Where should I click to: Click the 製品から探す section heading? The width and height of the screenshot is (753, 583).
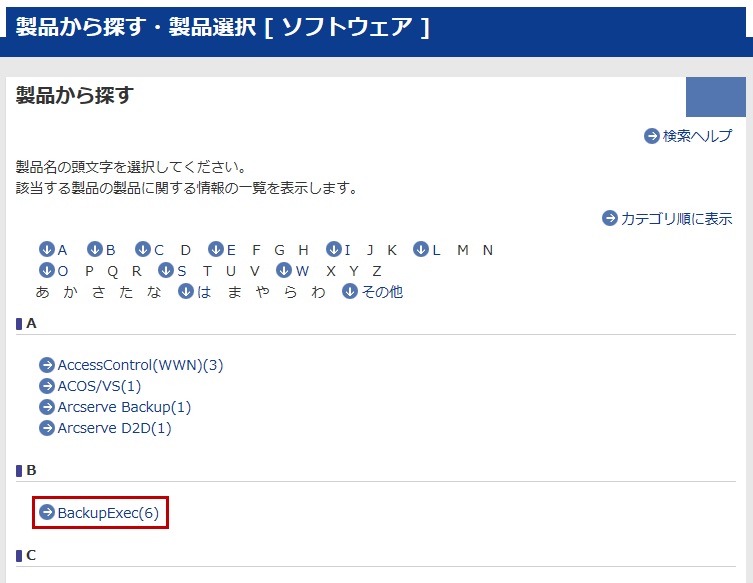pos(75,95)
